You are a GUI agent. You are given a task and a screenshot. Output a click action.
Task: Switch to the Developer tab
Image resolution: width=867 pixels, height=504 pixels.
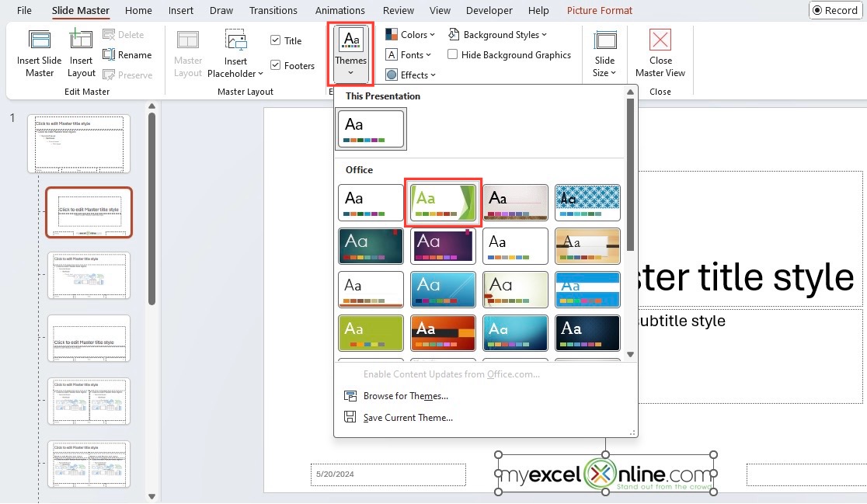489,11
